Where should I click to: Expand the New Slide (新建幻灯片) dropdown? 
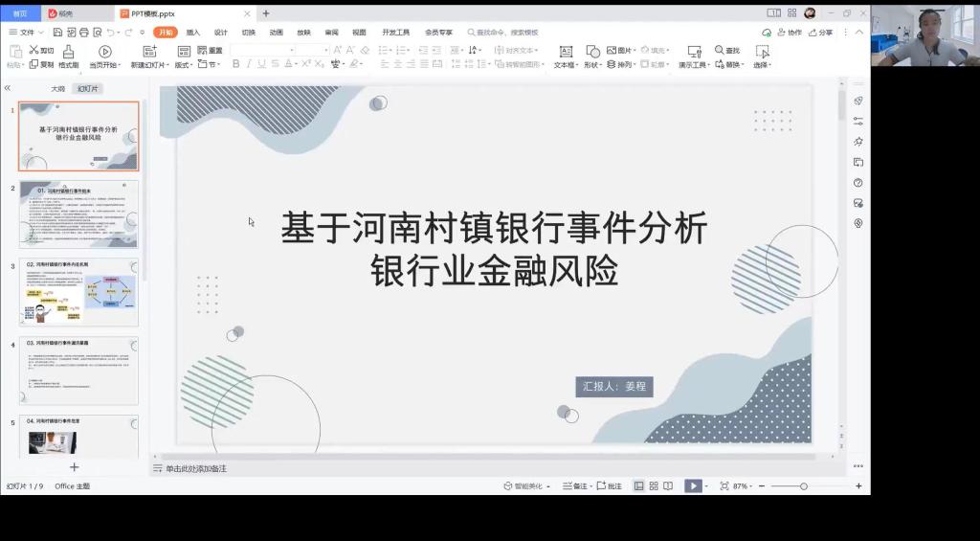pos(168,65)
